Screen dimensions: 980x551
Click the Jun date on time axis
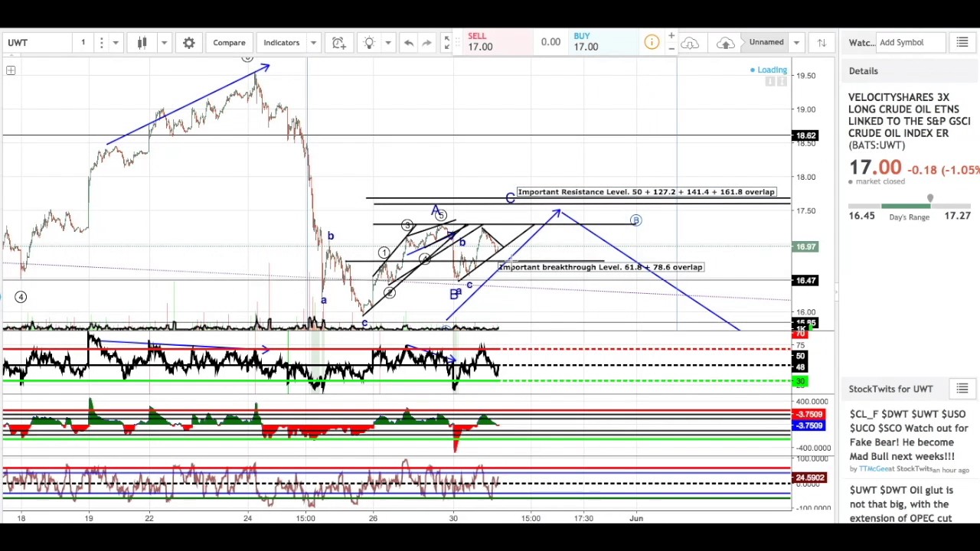(x=636, y=518)
